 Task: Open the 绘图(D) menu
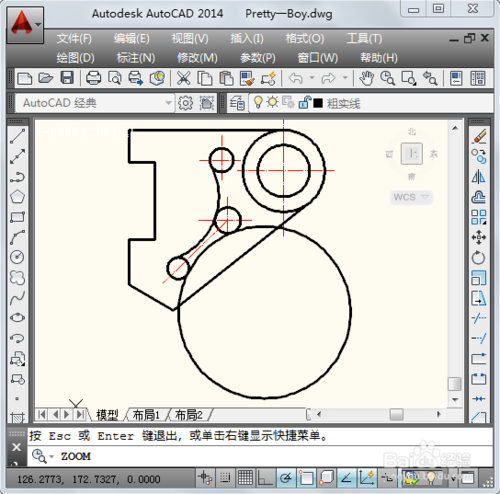pyautogui.click(x=76, y=58)
